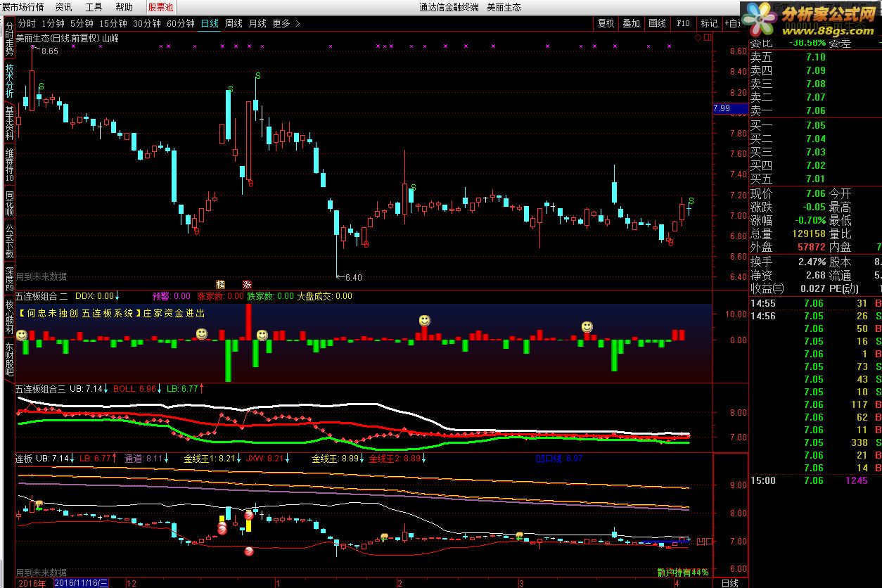Open the F10 company info button
882x588 pixels.
pyautogui.click(x=683, y=23)
